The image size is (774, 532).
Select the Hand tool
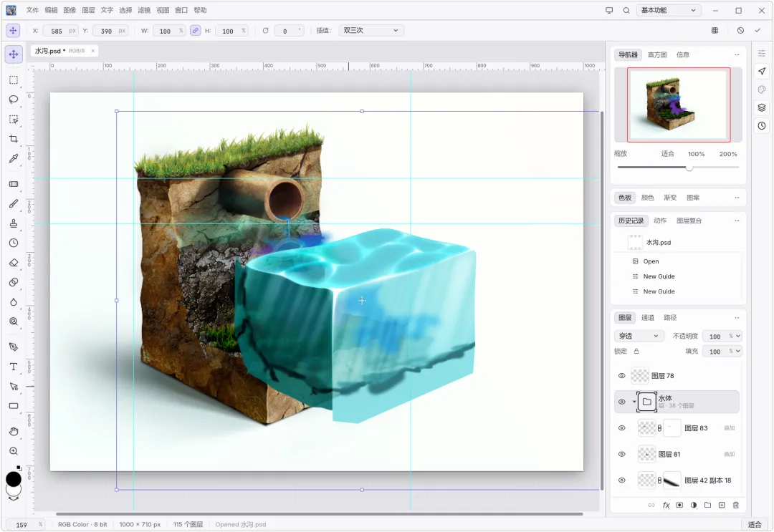[x=14, y=432]
